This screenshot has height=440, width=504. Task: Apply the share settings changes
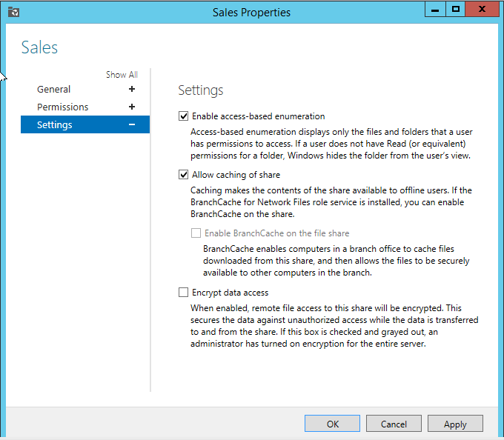point(455,424)
